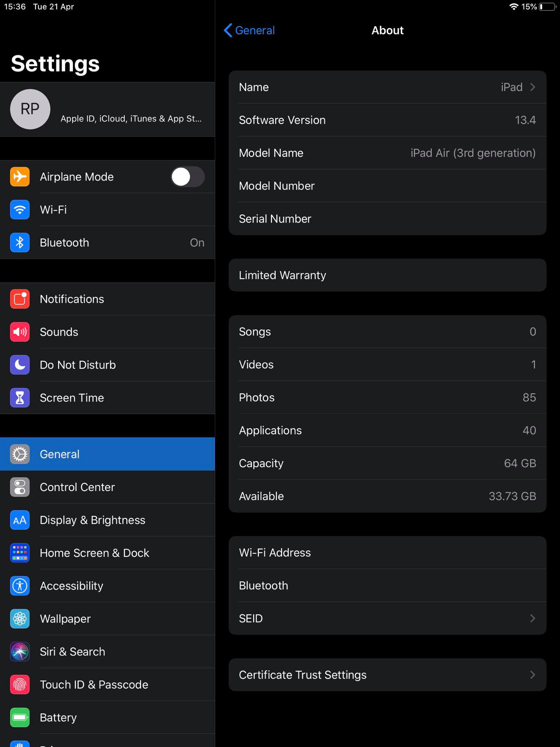
Task: Tap the Siri & Search icon
Action: [20, 652]
